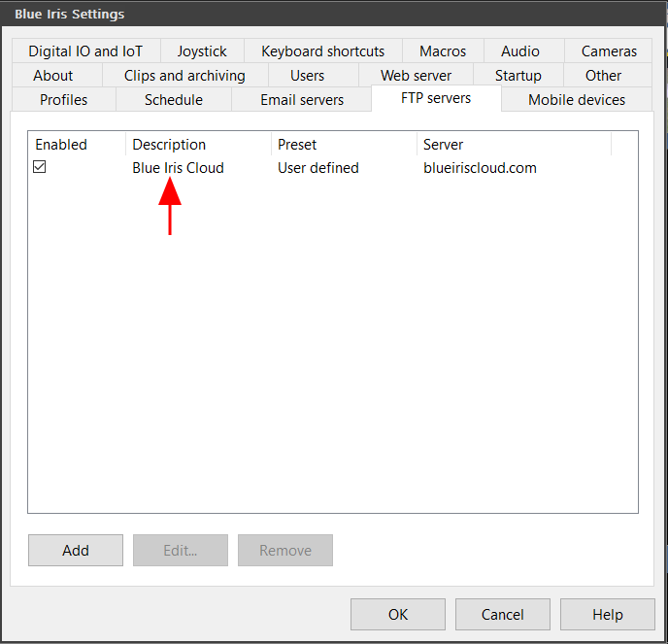Click the FTP servers tab
668x644 pixels.
pos(436,98)
